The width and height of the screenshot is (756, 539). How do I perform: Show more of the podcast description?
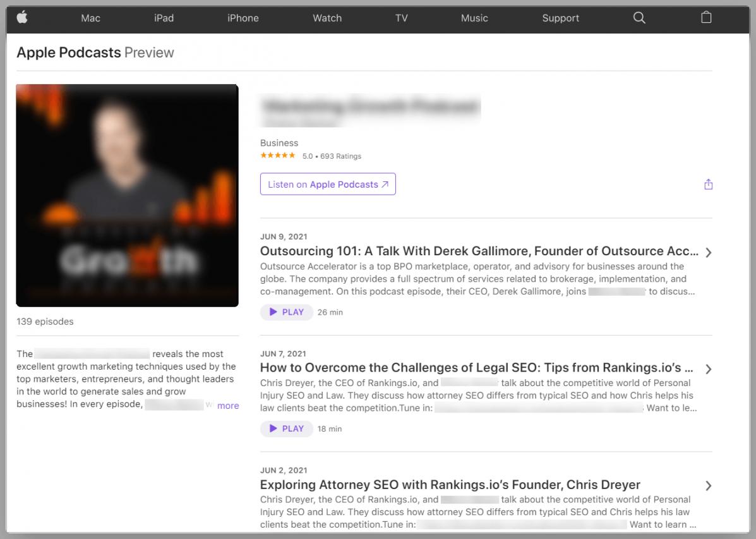(228, 406)
